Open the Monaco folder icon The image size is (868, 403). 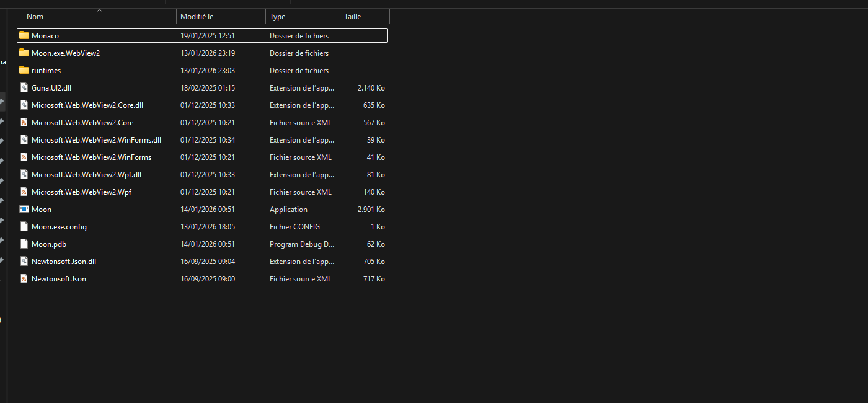click(24, 35)
